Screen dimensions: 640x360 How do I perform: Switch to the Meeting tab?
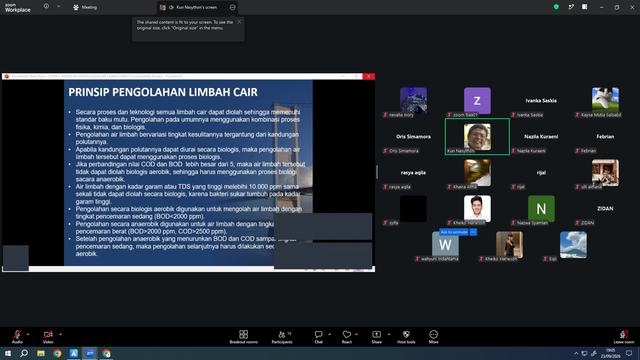(85, 7)
